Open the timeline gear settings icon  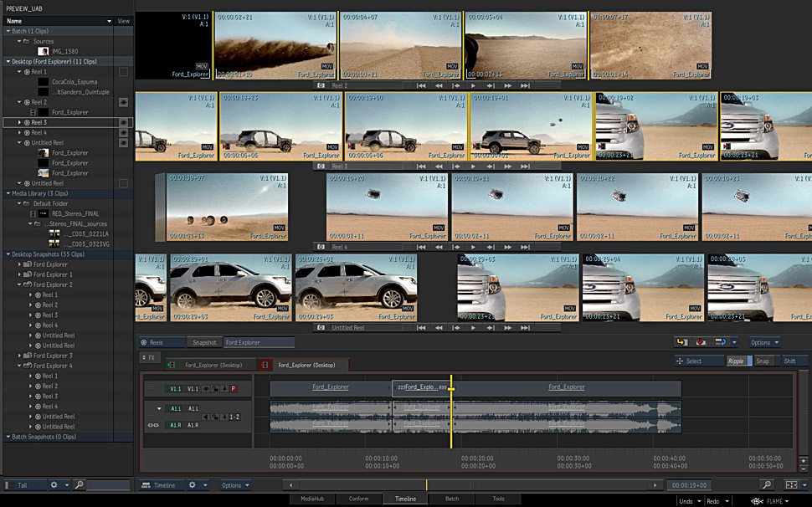[192, 485]
